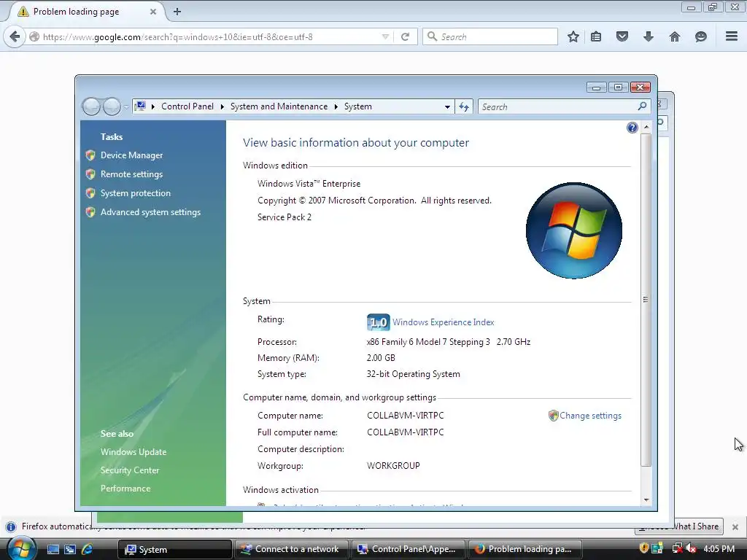
Task: Click the Control Panel breadcrumb
Action: (x=187, y=106)
